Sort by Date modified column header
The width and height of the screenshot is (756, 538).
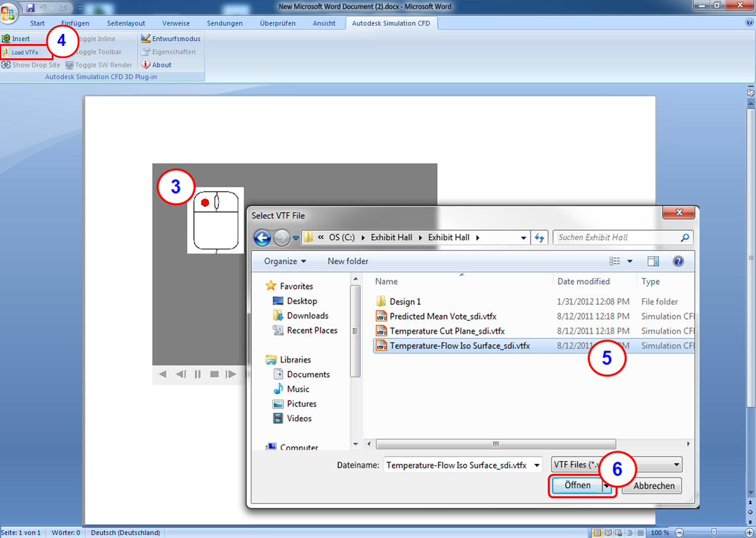[x=584, y=281]
